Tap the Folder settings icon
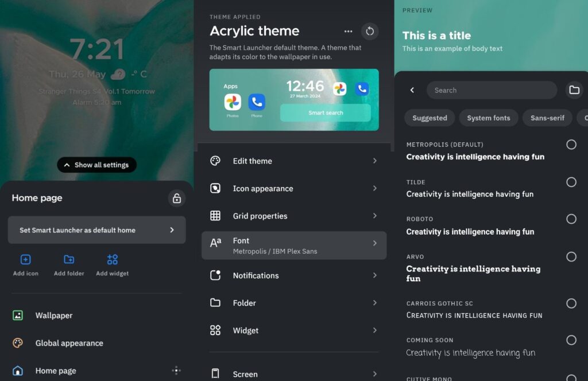Screen dimensions: 588x381 [x=215, y=303]
